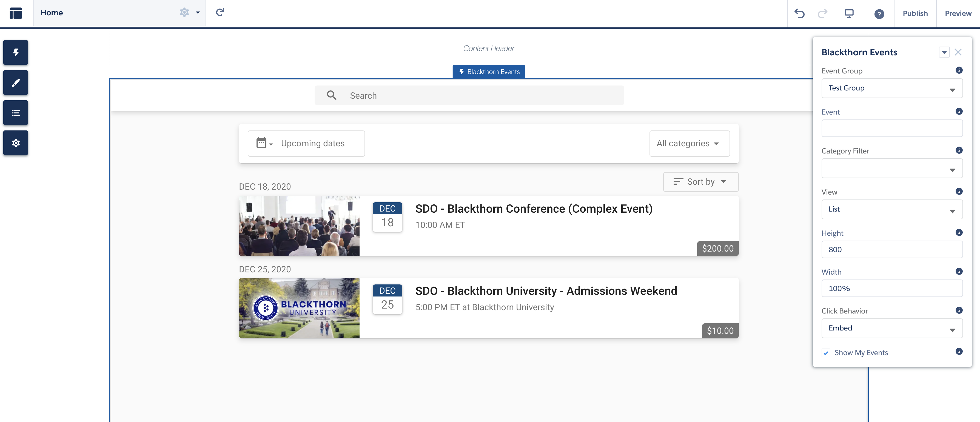Click the DEC 25 date badge
Viewport: 980px width, 422px height.
[x=387, y=299]
